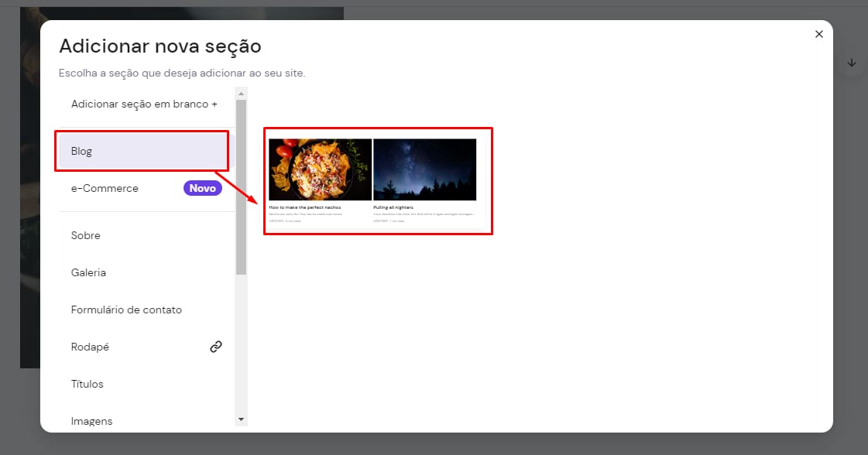Viewport: 868px width, 455px height.
Task: Open the Galeria section category
Action: tap(88, 272)
